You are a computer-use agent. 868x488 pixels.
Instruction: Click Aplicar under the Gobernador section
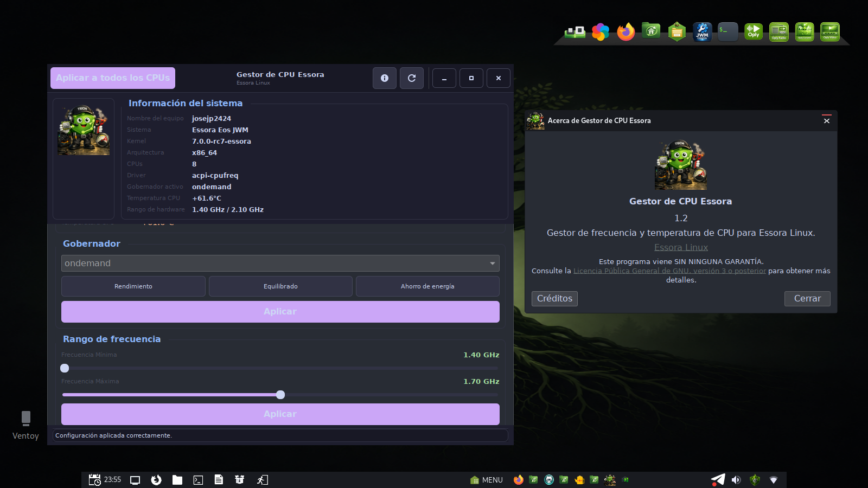pos(280,312)
